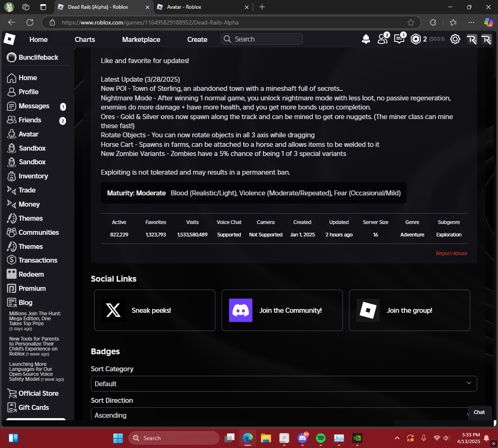Open the browser favorites list icon
This screenshot has width=498, height=448.
pyautogui.click(x=453, y=22)
